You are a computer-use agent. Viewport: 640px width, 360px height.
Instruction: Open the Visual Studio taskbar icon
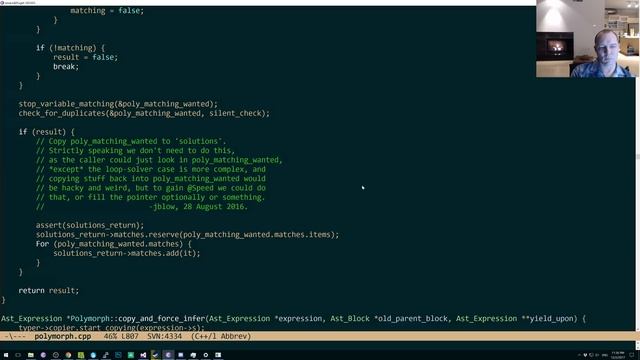[x=143, y=355]
